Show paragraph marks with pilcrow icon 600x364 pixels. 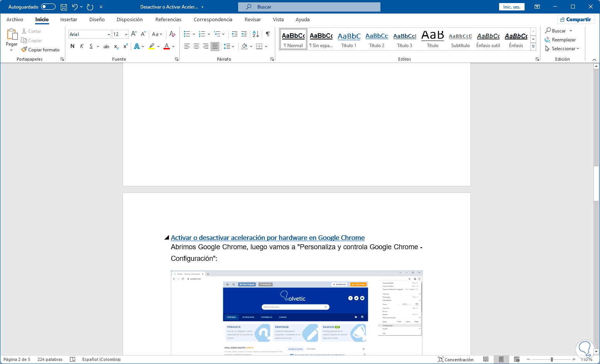coord(268,34)
